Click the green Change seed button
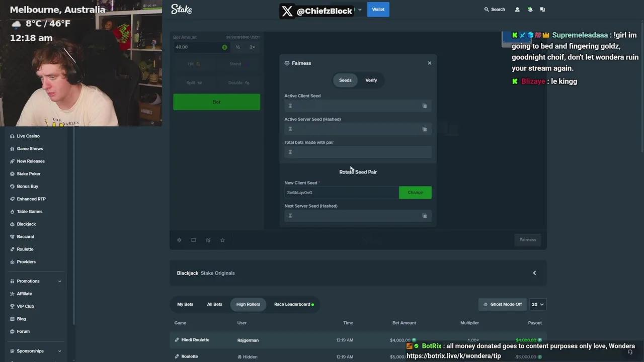Viewport: 644px width, 362px height. pos(415,193)
